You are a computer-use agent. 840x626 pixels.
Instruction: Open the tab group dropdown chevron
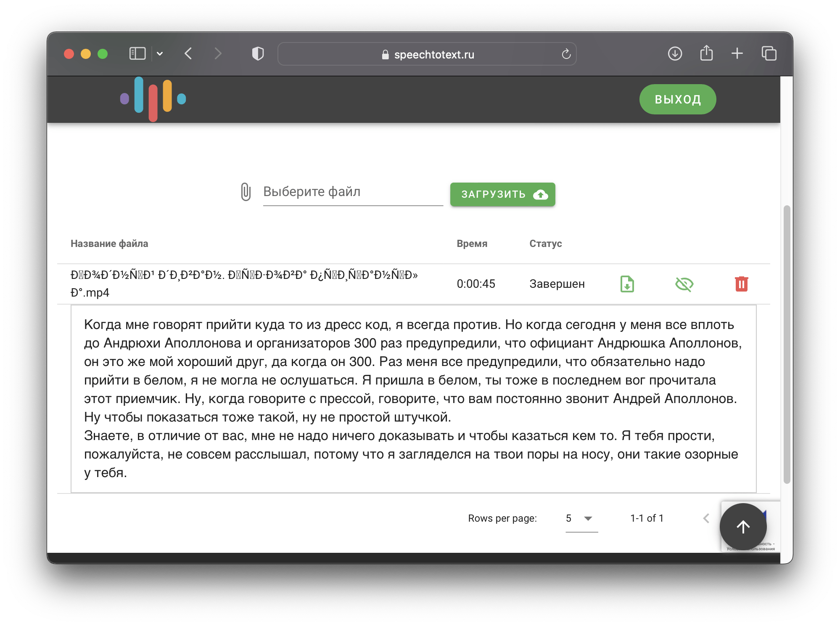pyautogui.click(x=160, y=54)
